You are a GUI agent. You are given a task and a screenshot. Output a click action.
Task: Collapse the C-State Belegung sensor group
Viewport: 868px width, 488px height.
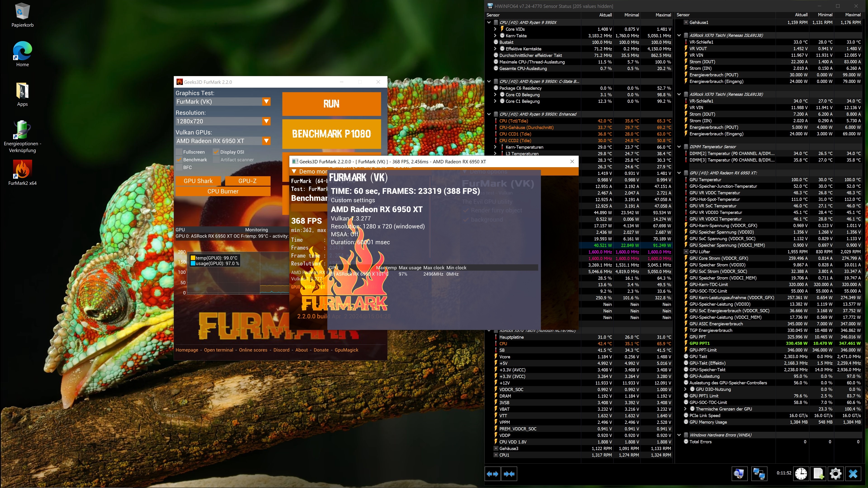tap(489, 81)
